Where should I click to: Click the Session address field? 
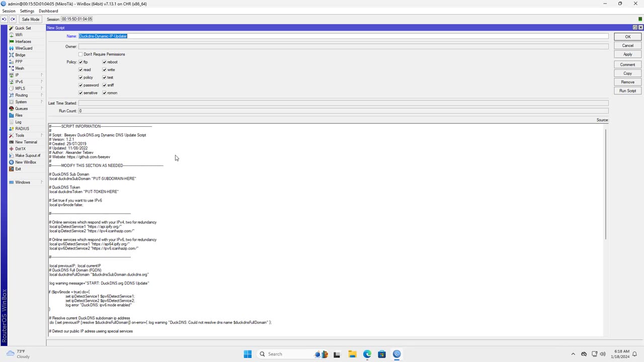[77, 19]
